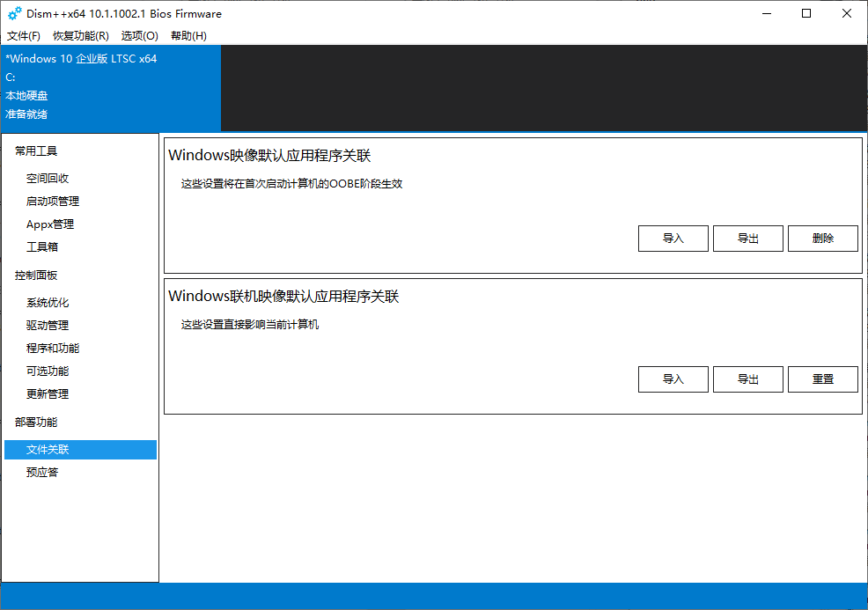The height and width of the screenshot is (610, 868).
Task: Open 驱动管理 from sidebar
Action: coord(48,326)
